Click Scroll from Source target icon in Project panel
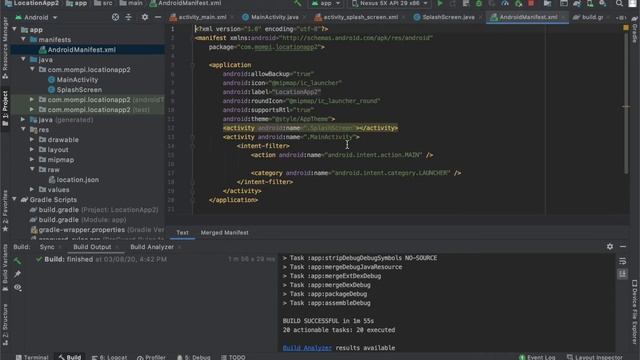Screen dimensions: 640x360 coord(116,17)
